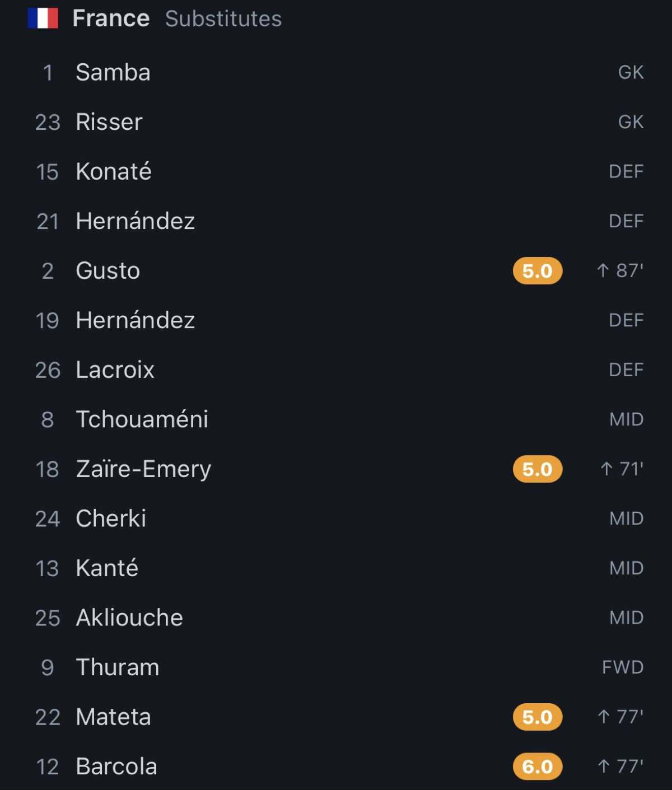Click Gusto's substitution arrow at 87'
The image size is (672, 790).
click(603, 271)
